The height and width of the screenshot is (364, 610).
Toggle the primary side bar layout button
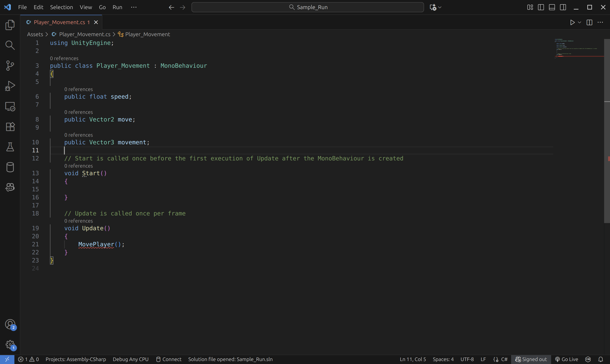click(541, 7)
